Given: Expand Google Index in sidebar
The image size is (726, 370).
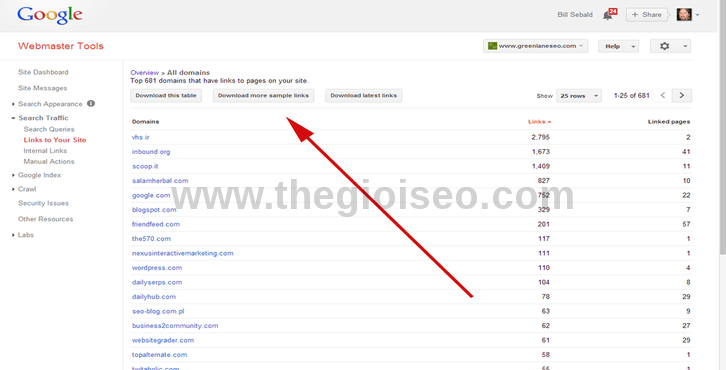Looking at the screenshot, I should point(39,175).
